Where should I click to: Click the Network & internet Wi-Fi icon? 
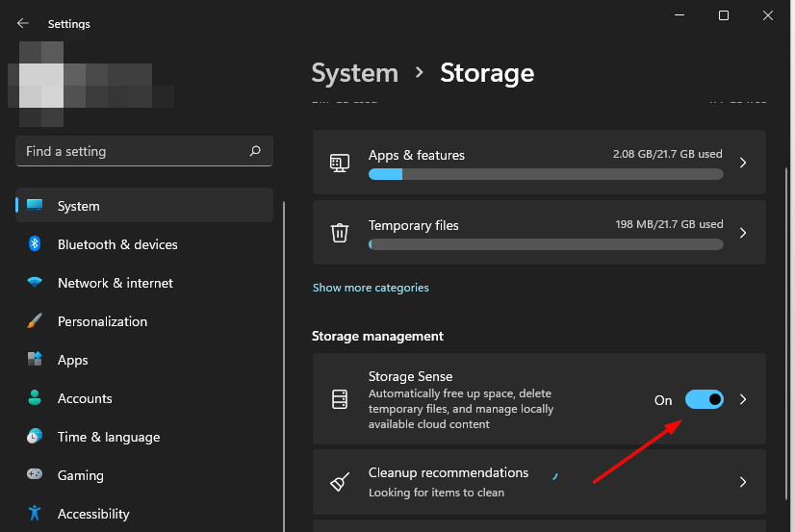click(x=35, y=283)
